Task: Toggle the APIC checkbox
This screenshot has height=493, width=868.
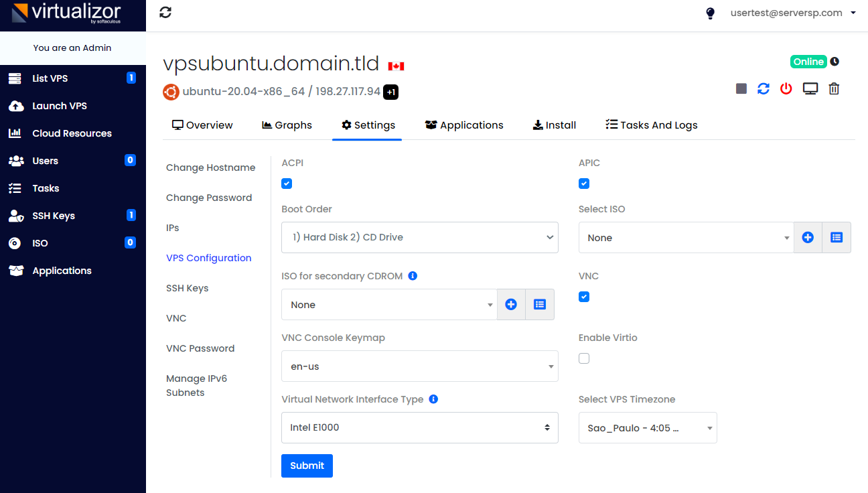Action: (x=584, y=184)
